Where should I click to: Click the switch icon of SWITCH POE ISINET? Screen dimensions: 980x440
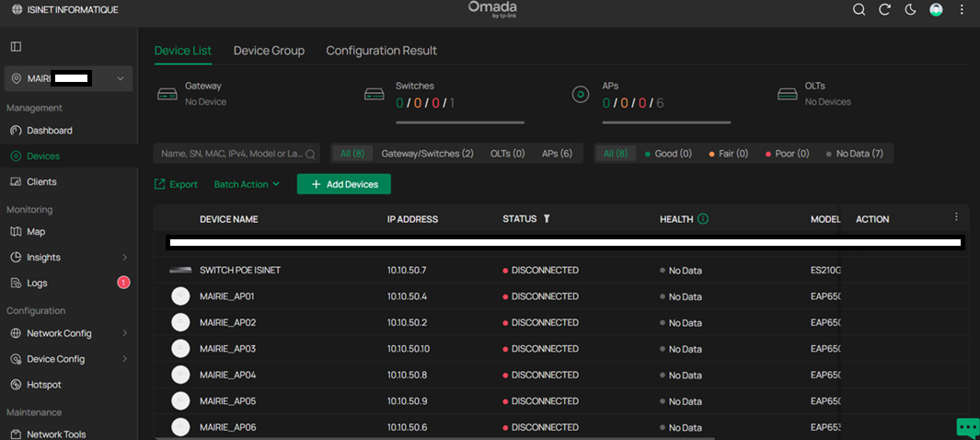(x=180, y=270)
